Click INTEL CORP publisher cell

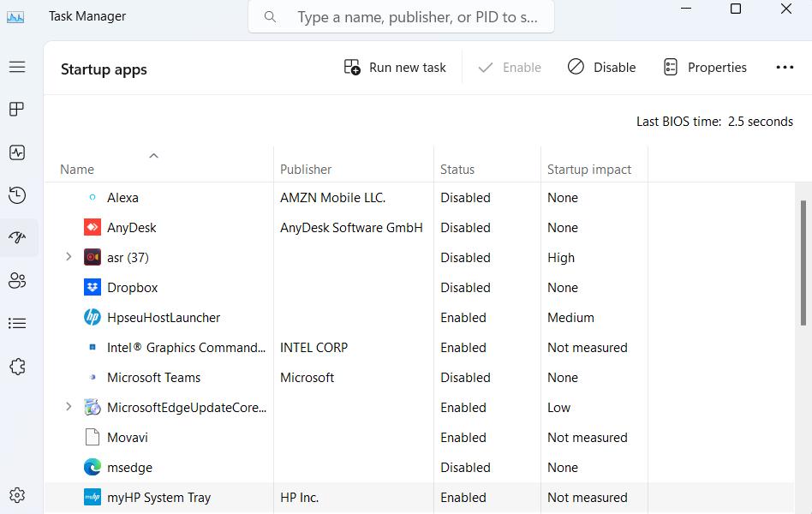[x=313, y=348]
